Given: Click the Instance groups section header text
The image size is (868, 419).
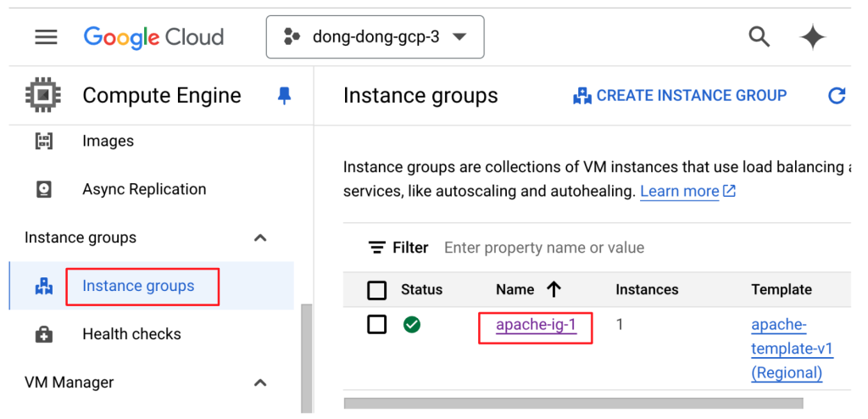Looking at the screenshot, I should click(81, 237).
